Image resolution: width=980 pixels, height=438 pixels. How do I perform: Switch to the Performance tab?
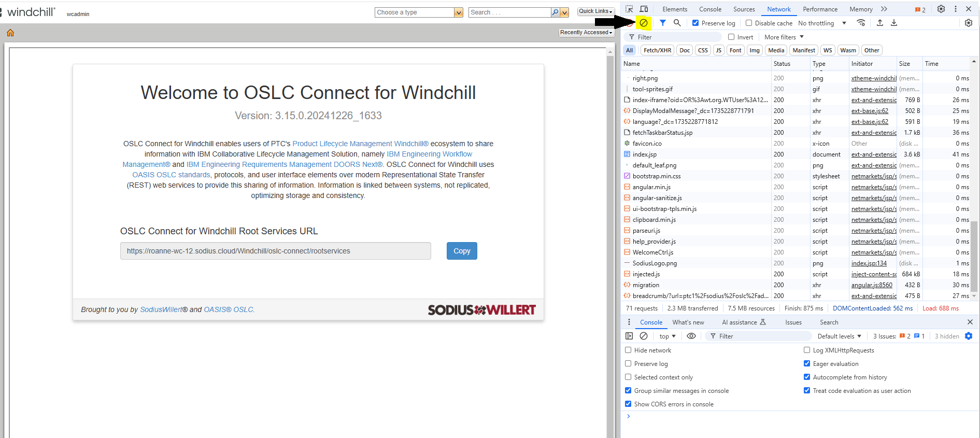820,9
